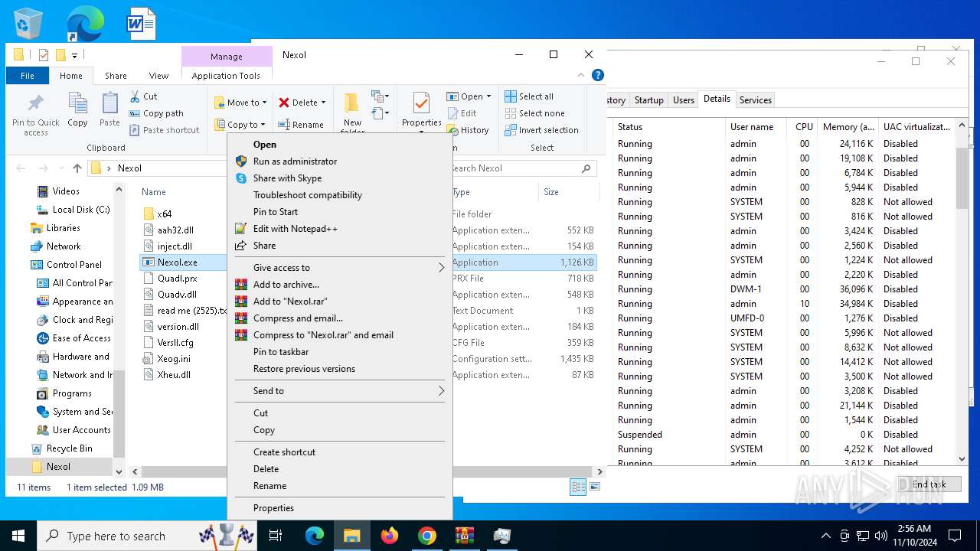Select Control Panel in navigation tree

pos(73,265)
